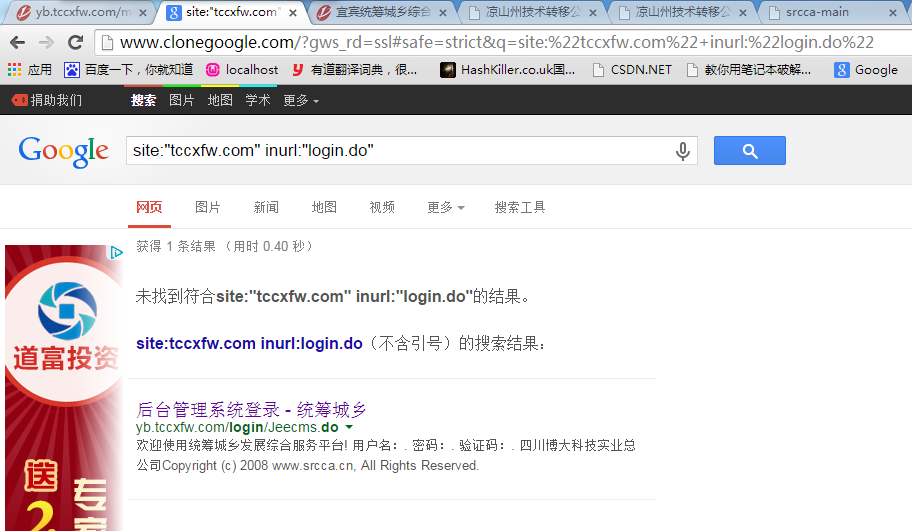Select 学术 in the black top bar
This screenshot has width=912, height=531.
(258, 100)
